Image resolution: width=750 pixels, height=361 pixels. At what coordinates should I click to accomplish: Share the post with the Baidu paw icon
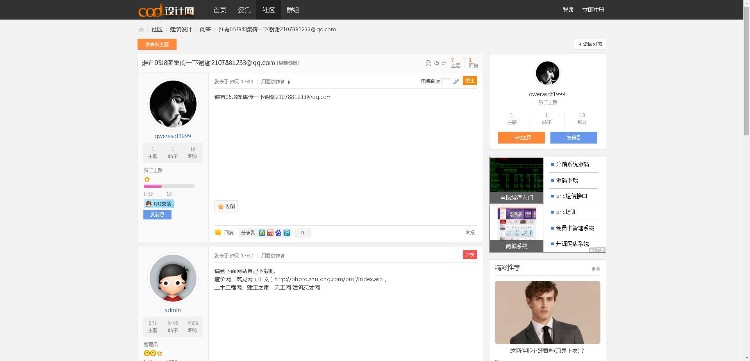[x=278, y=233]
